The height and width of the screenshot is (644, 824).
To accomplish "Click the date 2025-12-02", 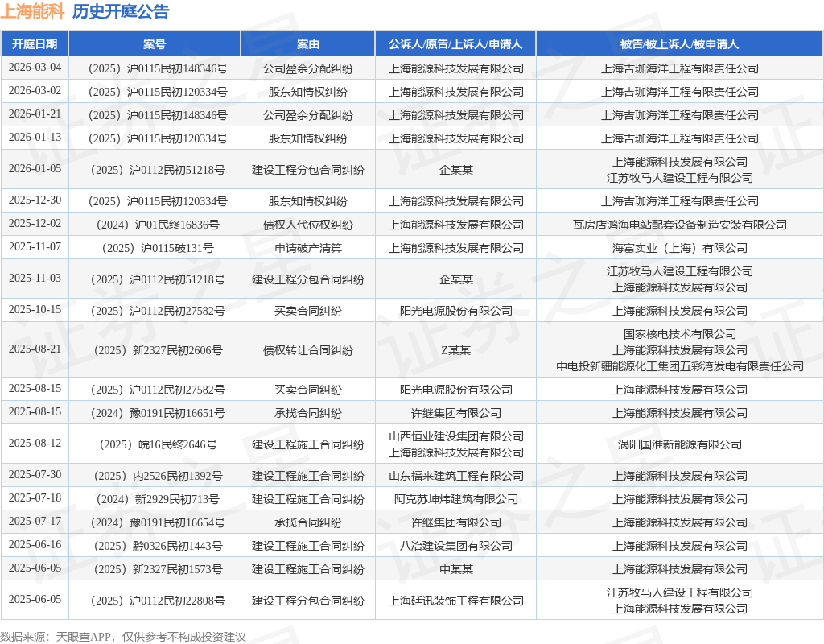I will pos(35,223).
